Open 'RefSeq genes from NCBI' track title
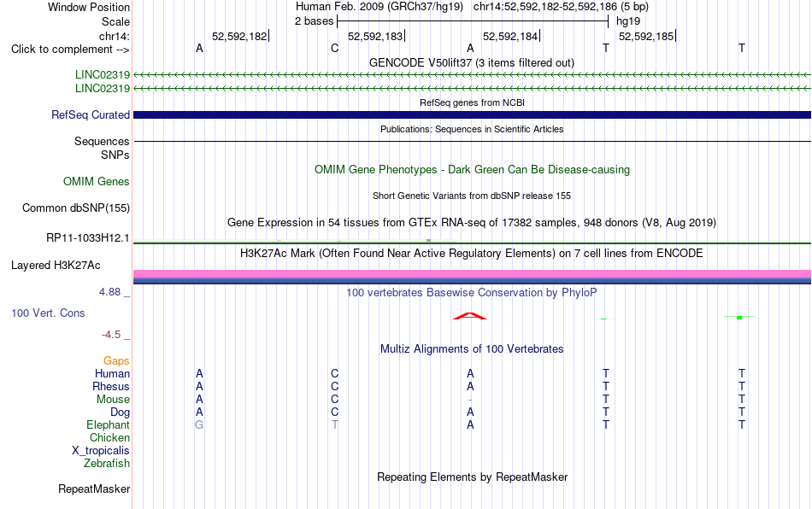 pos(472,102)
